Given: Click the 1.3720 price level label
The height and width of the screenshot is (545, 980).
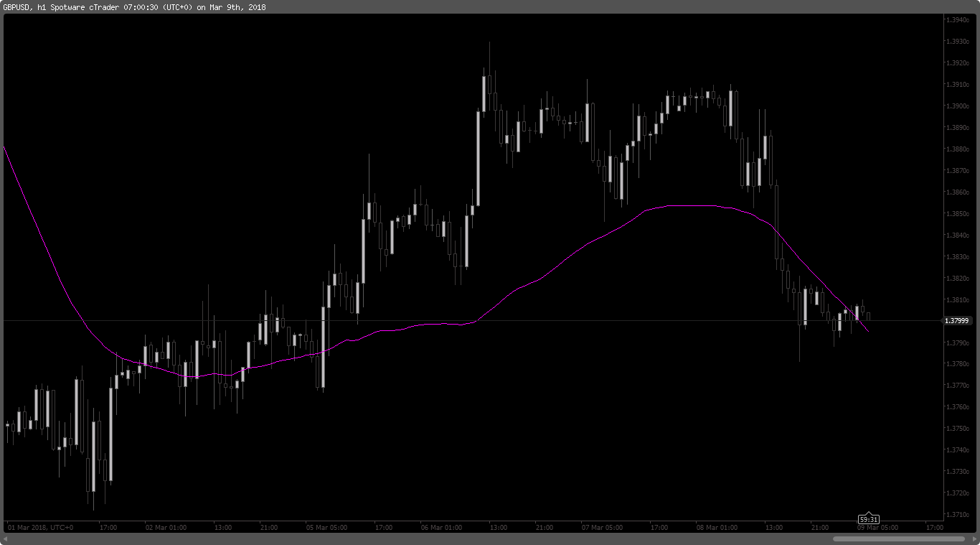Looking at the screenshot, I should click(x=958, y=493).
